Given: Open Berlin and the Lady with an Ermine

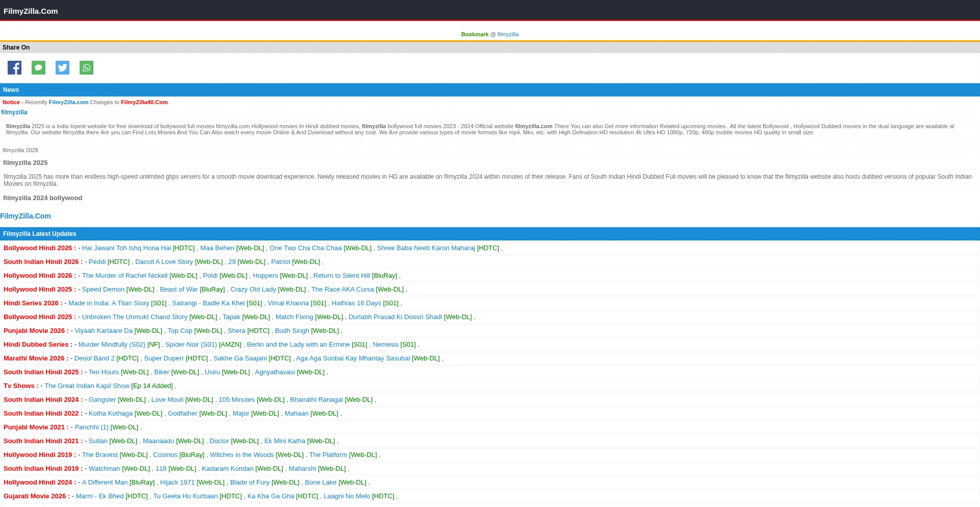Looking at the screenshot, I should click(299, 345).
